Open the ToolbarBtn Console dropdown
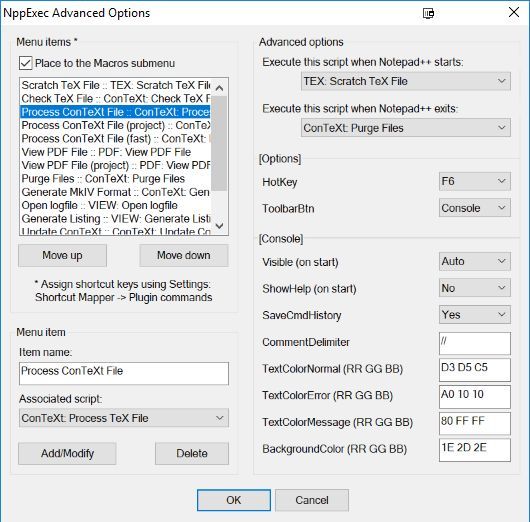530x522 pixels. click(475, 208)
